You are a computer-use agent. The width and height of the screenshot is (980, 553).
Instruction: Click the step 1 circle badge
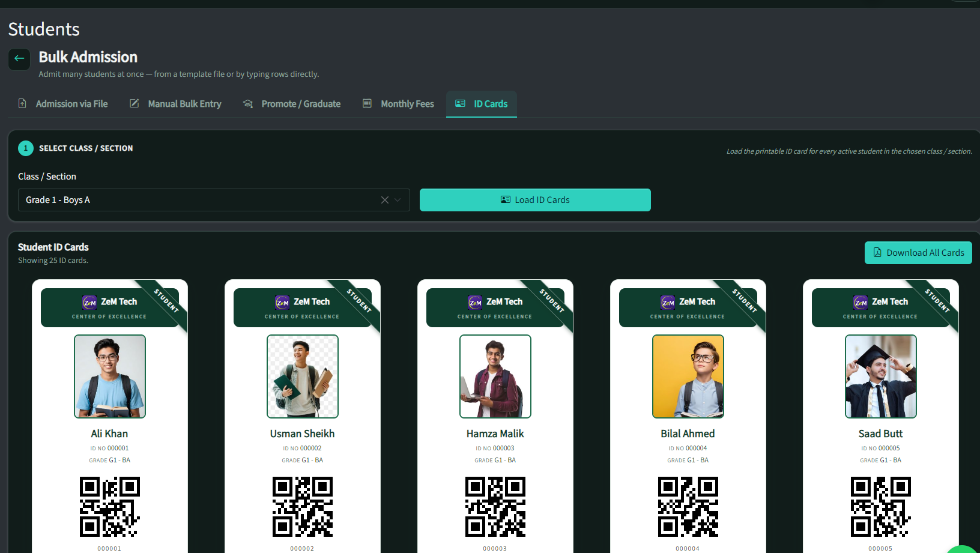(26, 148)
